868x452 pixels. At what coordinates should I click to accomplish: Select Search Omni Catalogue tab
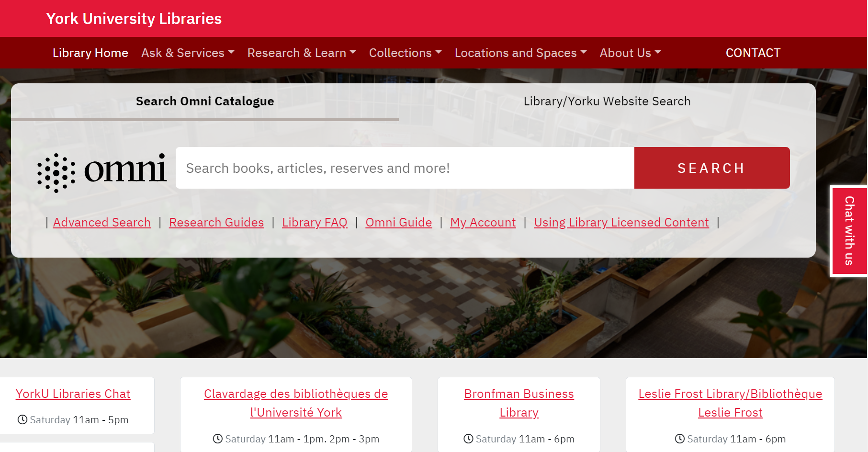coord(205,102)
